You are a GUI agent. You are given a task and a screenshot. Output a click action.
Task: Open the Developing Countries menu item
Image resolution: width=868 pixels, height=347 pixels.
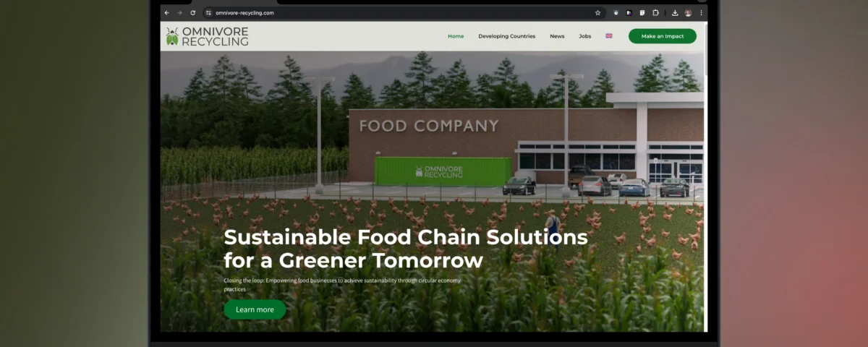pyautogui.click(x=507, y=36)
